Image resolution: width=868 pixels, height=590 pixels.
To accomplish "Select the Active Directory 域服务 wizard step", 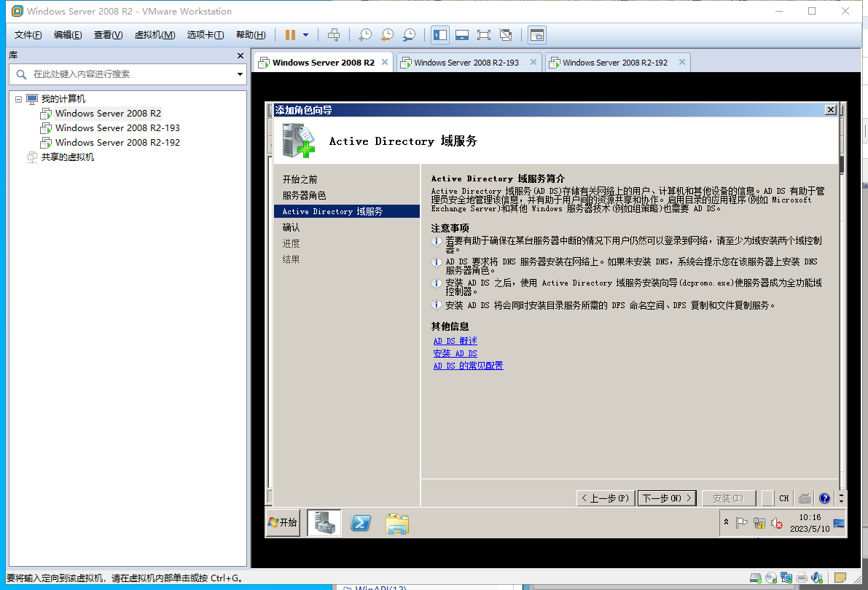I will 346,211.
